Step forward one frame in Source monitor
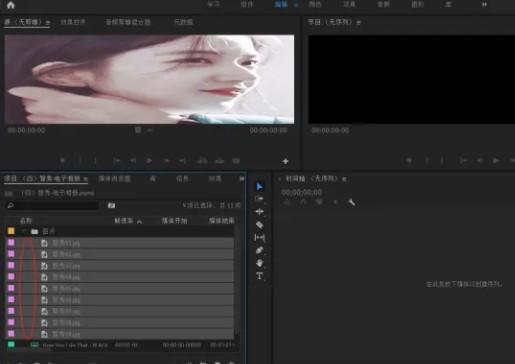Viewport: 515px width, 364px height. tap(166, 161)
